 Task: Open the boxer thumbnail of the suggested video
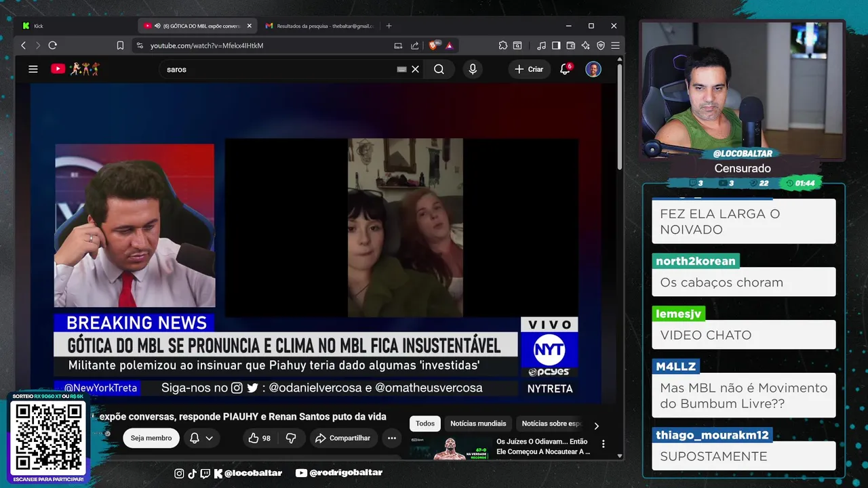pos(450,448)
